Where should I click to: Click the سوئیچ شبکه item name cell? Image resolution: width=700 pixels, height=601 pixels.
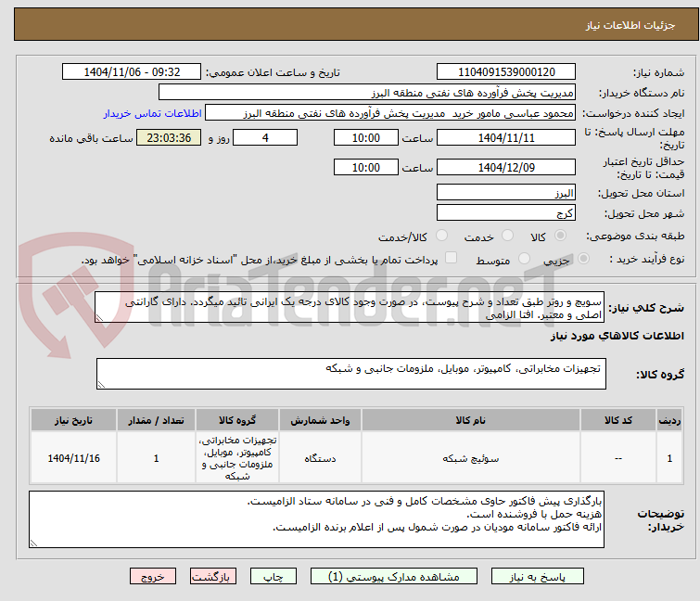point(471,458)
